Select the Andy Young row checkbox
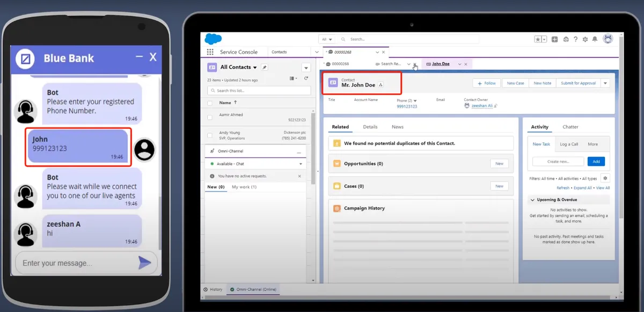Image resolution: width=644 pixels, height=312 pixels. click(x=210, y=135)
